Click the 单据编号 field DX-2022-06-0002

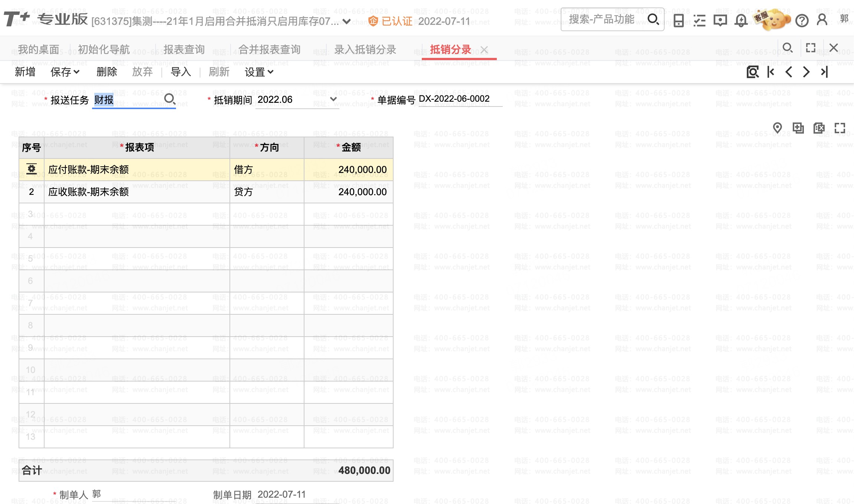(x=460, y=99)
